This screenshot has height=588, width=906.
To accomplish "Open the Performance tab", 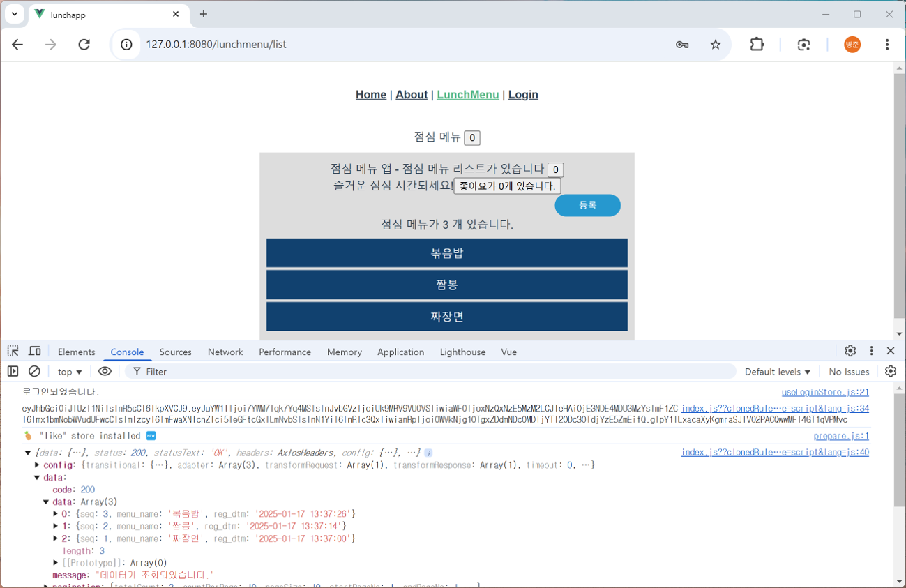I will pos(285,352).
